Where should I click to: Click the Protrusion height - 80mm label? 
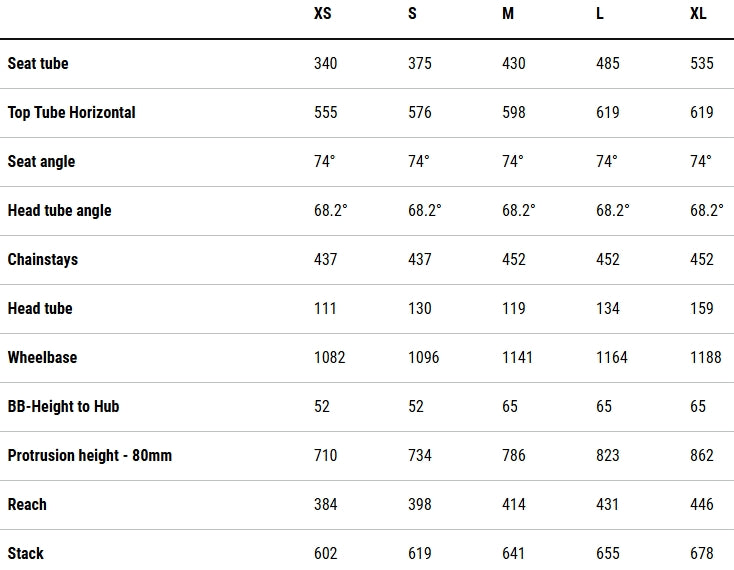point(89,455)
